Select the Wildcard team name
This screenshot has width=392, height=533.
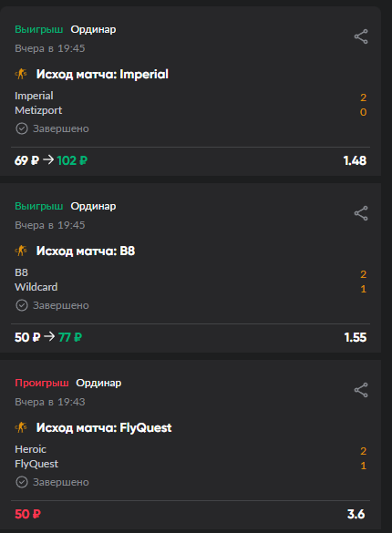(x=36, y=287)
